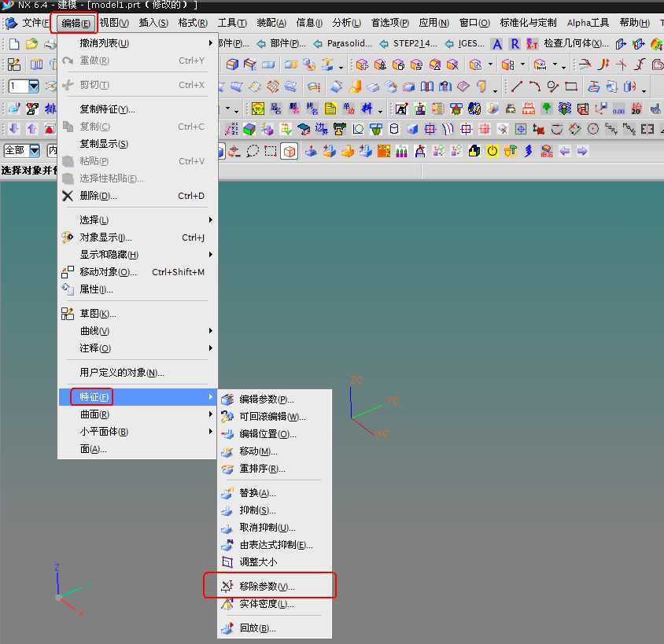Select the rectangle tool icon

coord(571,86)
